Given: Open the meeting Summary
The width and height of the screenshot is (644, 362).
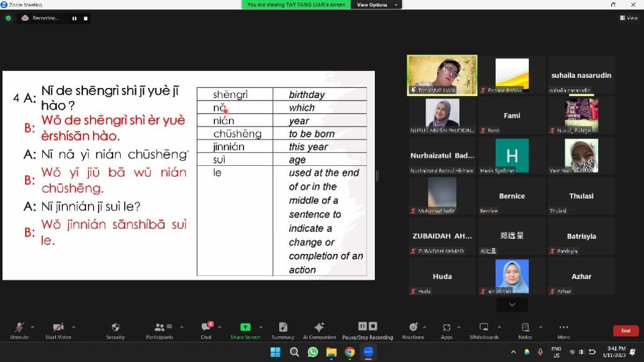Looking at the screenshot, I should click(x=282, y=330).
